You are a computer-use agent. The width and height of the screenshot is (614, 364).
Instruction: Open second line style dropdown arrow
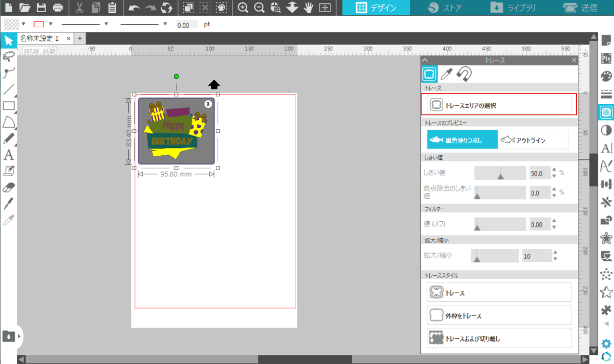click(x=165, y=24)
